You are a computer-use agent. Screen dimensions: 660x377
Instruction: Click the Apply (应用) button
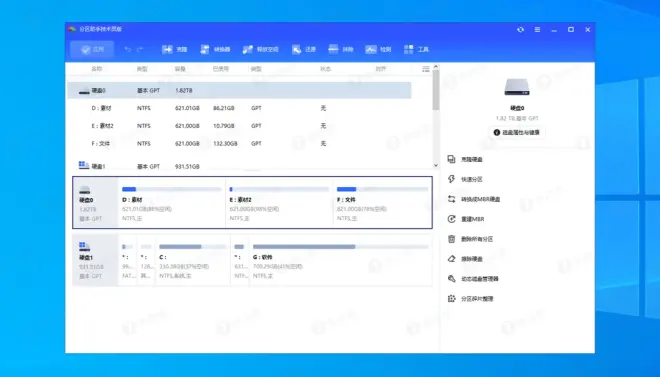(x=92, y=49)
